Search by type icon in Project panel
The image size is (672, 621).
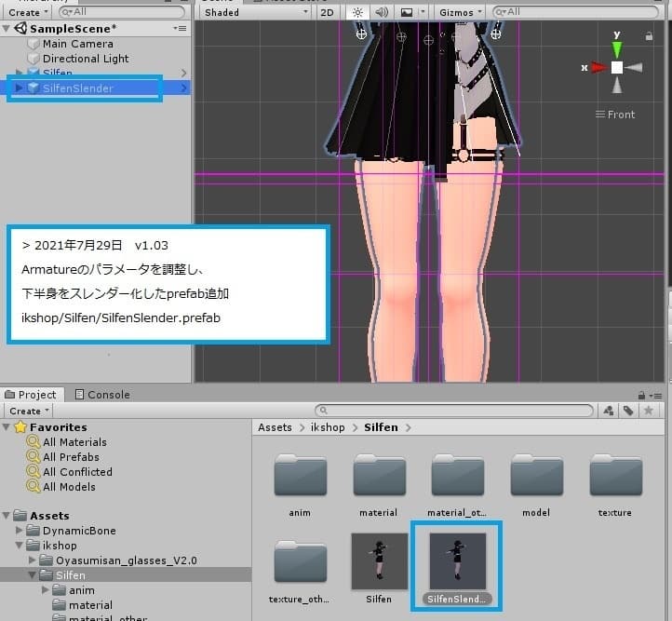tap(609, 411)
